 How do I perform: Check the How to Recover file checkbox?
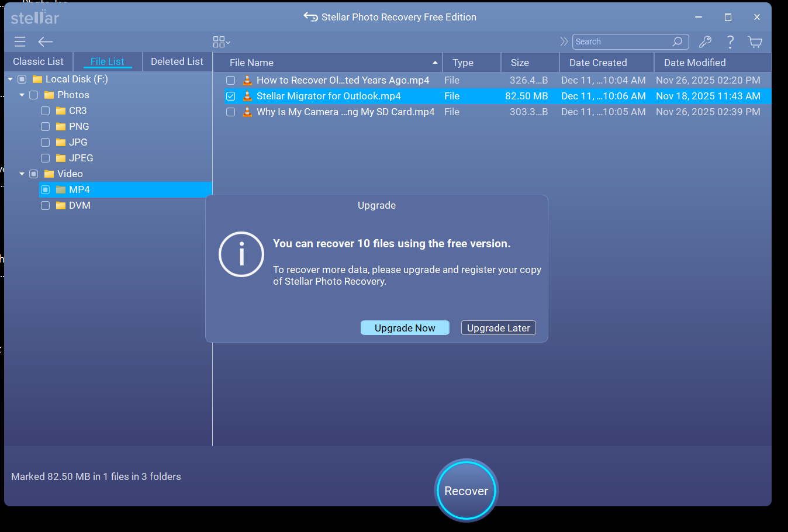(231, 80)
